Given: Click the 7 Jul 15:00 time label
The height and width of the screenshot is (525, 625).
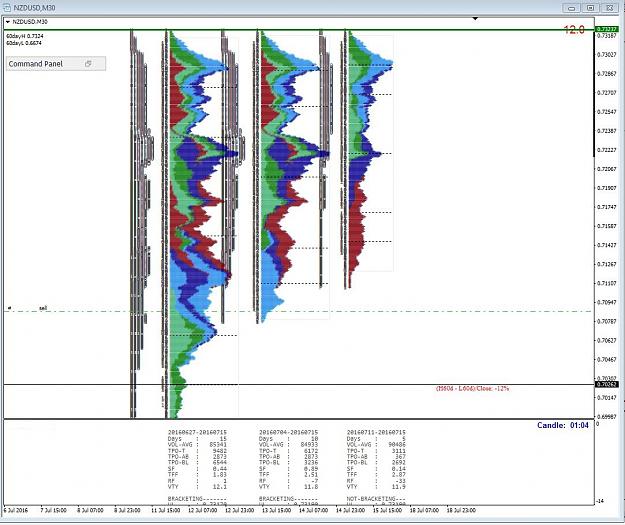Looking at the screenshot, I should click(x=53, y=510).
